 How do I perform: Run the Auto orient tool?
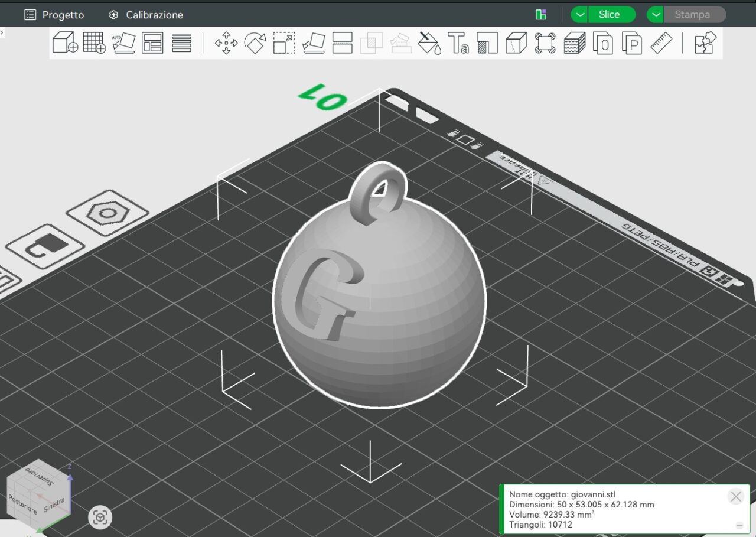click(x=123, y=43)
